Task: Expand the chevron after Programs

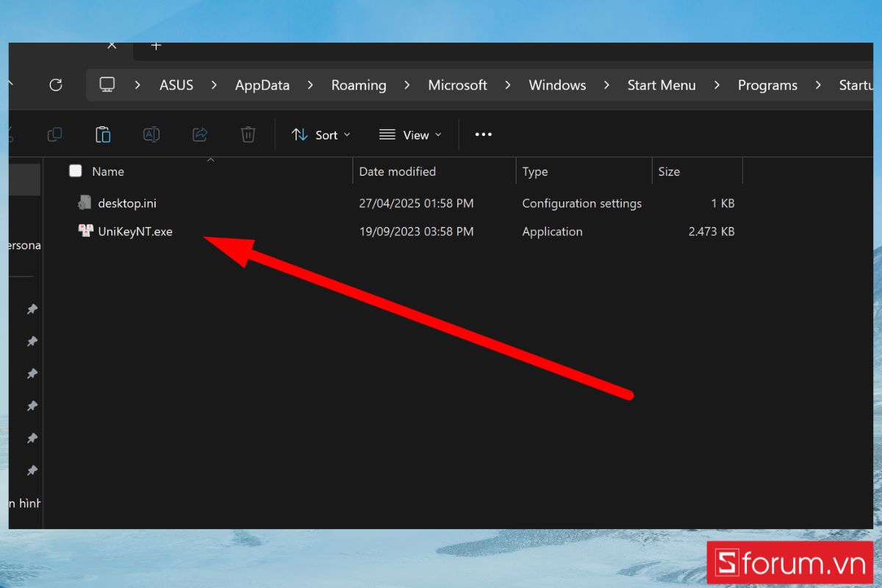Action: click(x=818, y=85)
